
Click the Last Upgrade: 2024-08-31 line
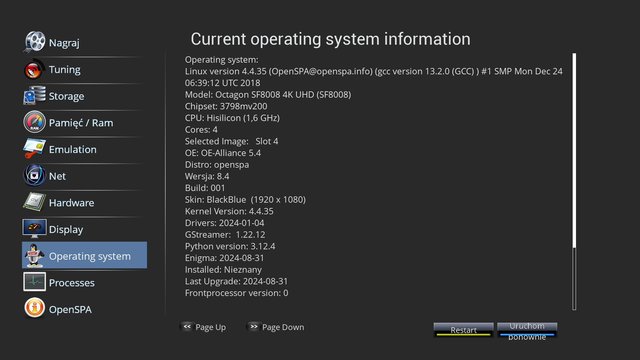pos(236,281)
